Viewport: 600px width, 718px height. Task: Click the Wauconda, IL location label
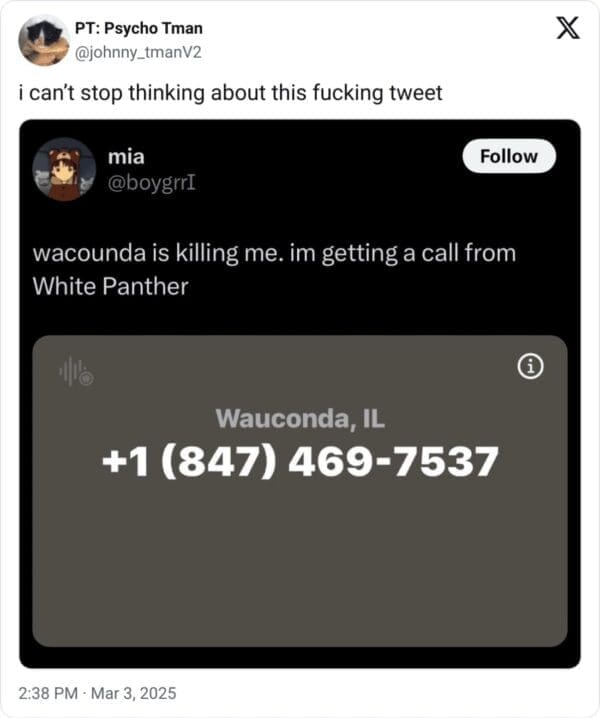pos(300,418)
